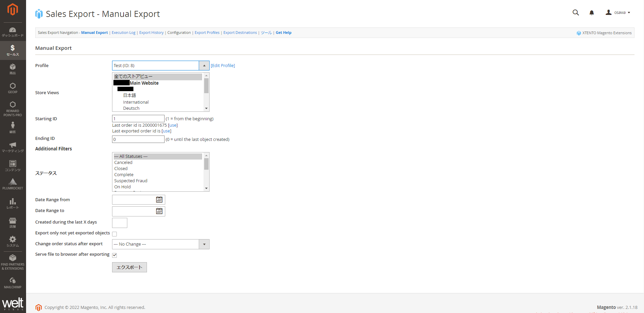Open calendar picker for Date Range to
This screenshot has width=644, height=313.
point(159,211)
